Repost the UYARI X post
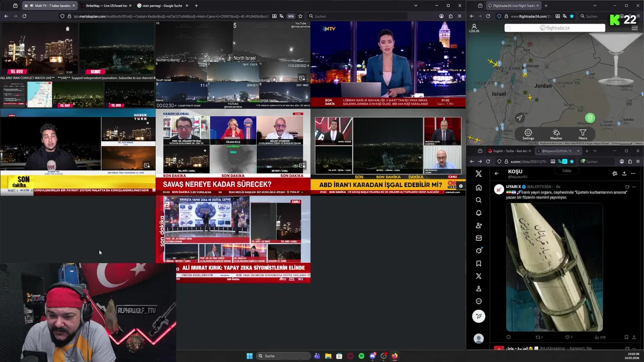This screenshot has width=644, height=362. click(538, 337)
